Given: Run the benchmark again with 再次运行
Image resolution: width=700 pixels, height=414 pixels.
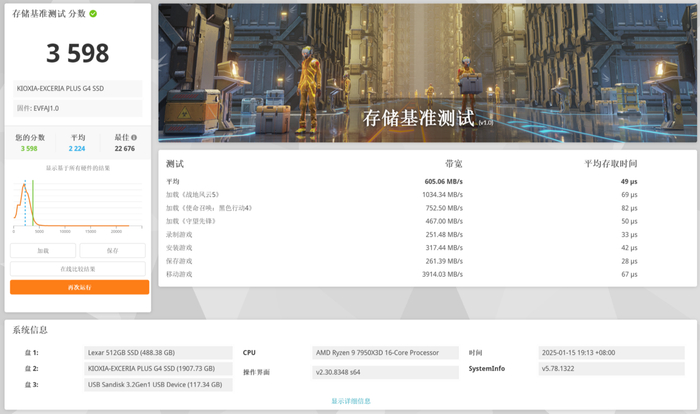Looking at the screenshot, I should coord(79,287).
